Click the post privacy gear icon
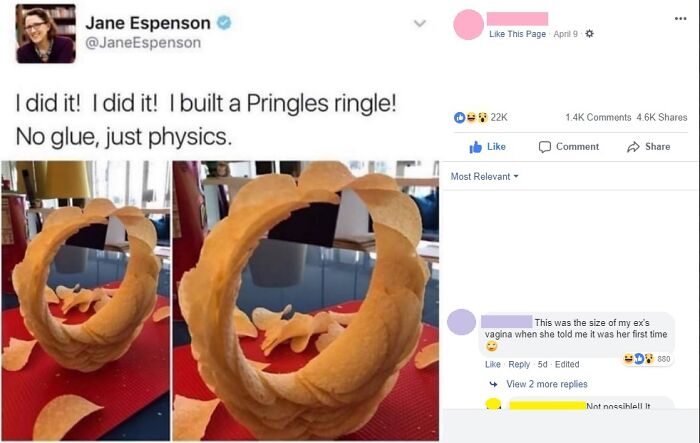Screen dimensions: 700x443 click(589, 33)
